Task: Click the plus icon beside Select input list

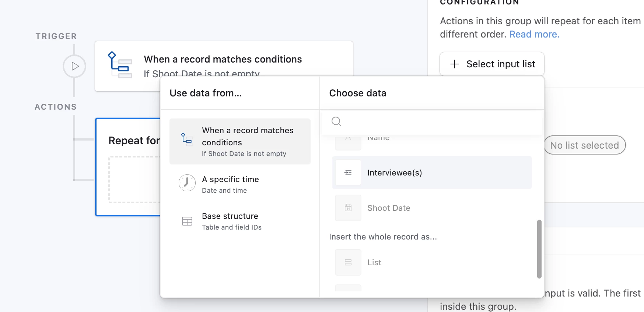Action: 455,64
